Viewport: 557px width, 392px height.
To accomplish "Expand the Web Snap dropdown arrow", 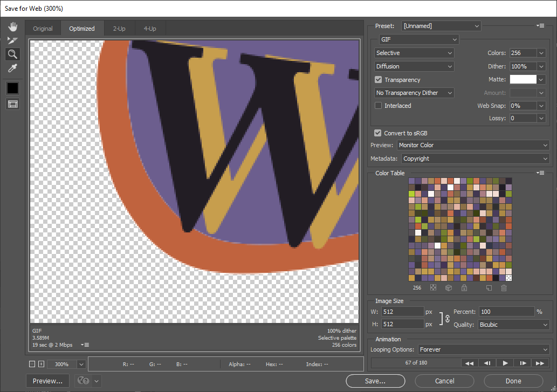I will [x=541, y=106].
